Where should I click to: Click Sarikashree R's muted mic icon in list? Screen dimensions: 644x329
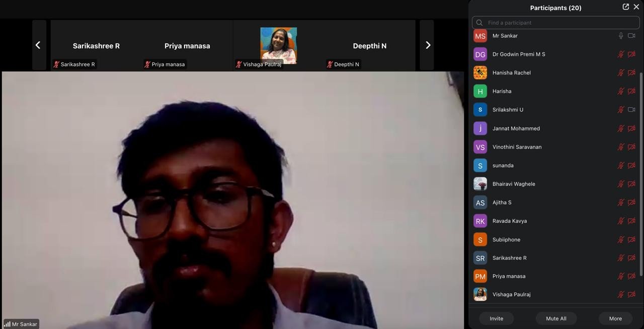click(x=621, y=258)
